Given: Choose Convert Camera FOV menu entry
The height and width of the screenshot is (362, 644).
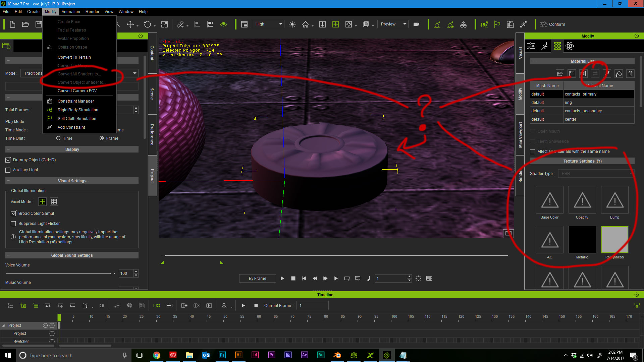Looking at the screenshot, I should click(77, 91).
